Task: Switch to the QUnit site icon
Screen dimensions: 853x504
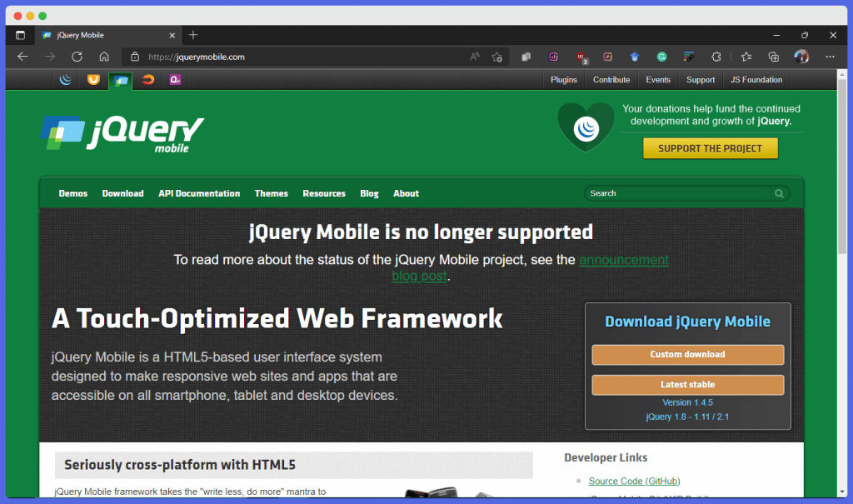Action: [175, 80]
